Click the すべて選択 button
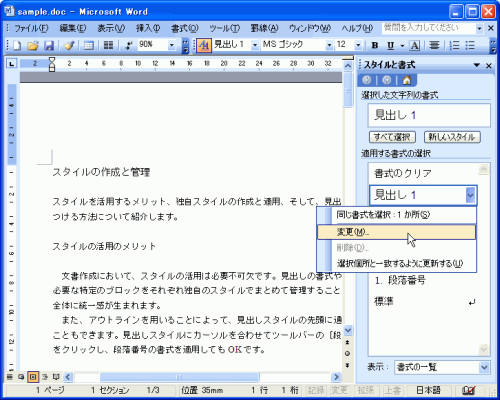The height and width of the screenshot is (400, 500). (392, 137)
